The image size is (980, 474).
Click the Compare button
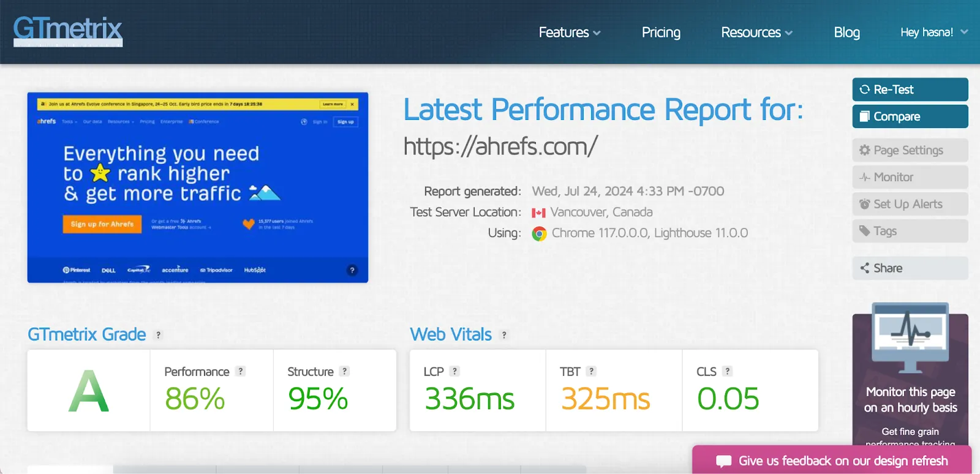[910, 116]
